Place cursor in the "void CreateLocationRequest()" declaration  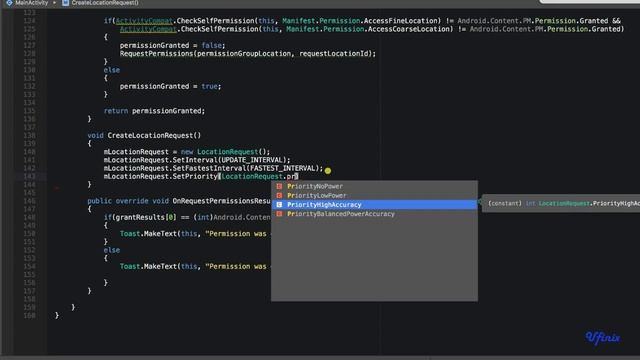coord(144,136)
